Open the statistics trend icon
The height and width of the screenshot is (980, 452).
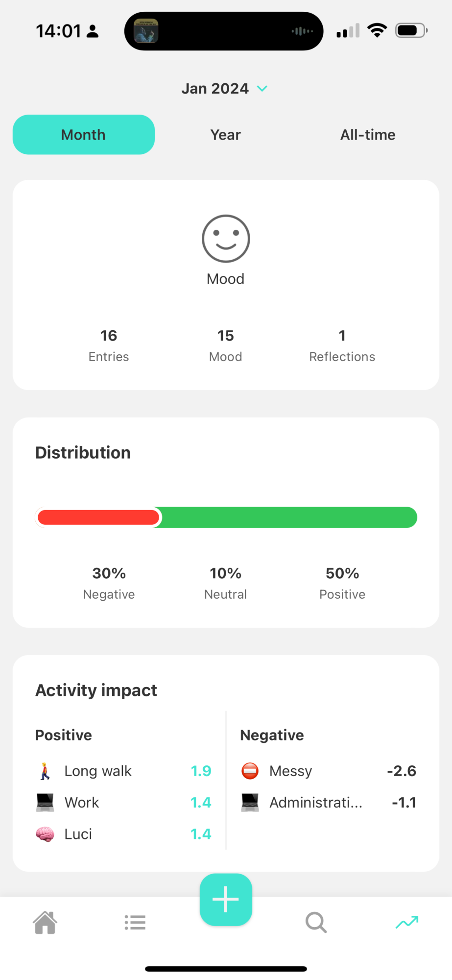[407, 923]
